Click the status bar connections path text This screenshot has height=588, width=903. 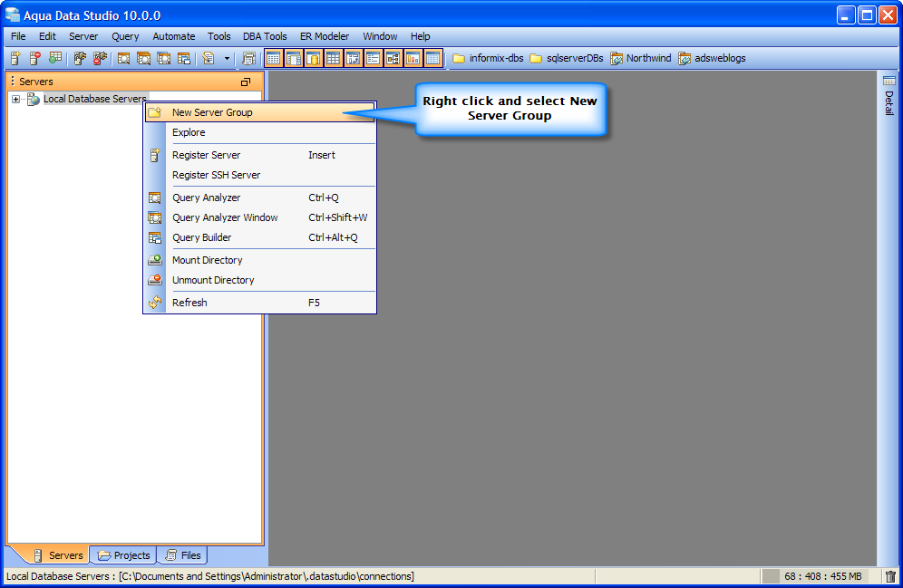tap(209, 576)
